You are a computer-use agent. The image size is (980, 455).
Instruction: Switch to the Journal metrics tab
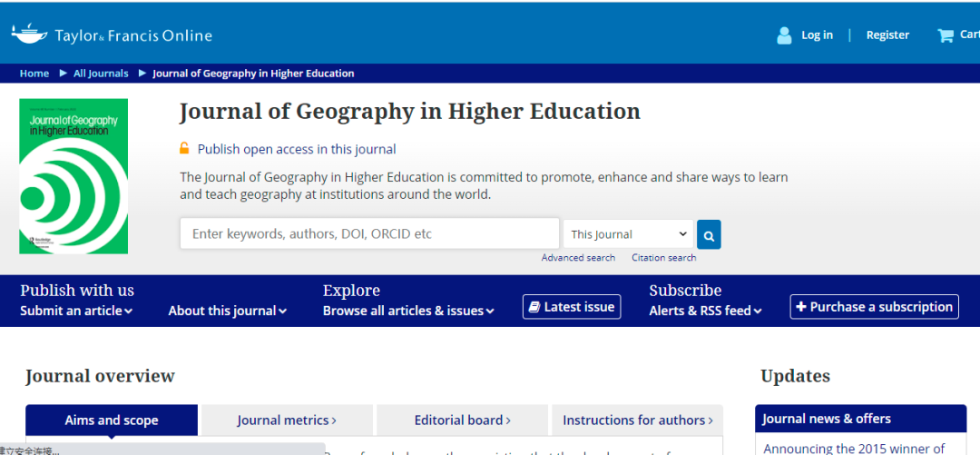click(x=286, y=420)
